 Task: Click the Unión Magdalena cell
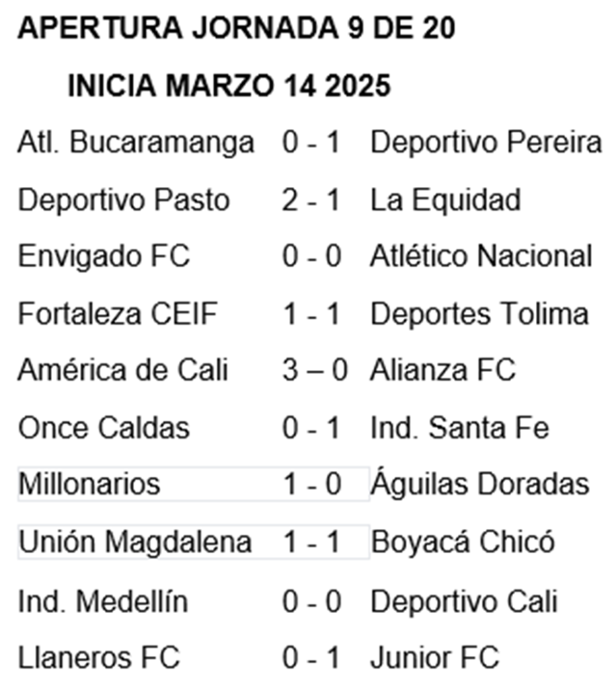[194, 542]
